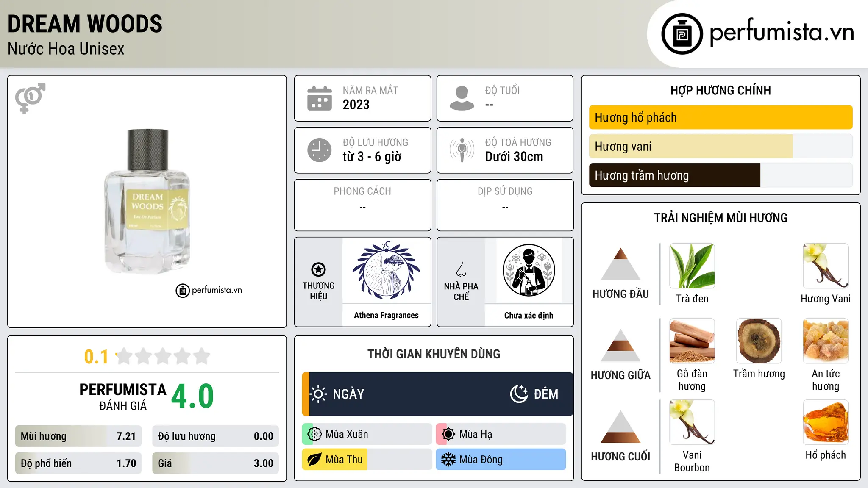Click the star badge icon above Thương hiệu
Viewport: 868px width, 488px height.
tap(318, 269)
